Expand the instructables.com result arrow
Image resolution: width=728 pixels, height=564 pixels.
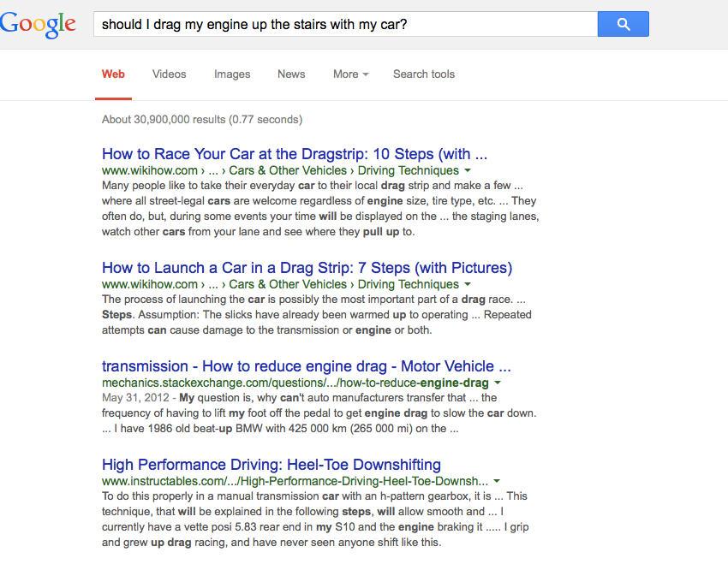pos(497,482)
